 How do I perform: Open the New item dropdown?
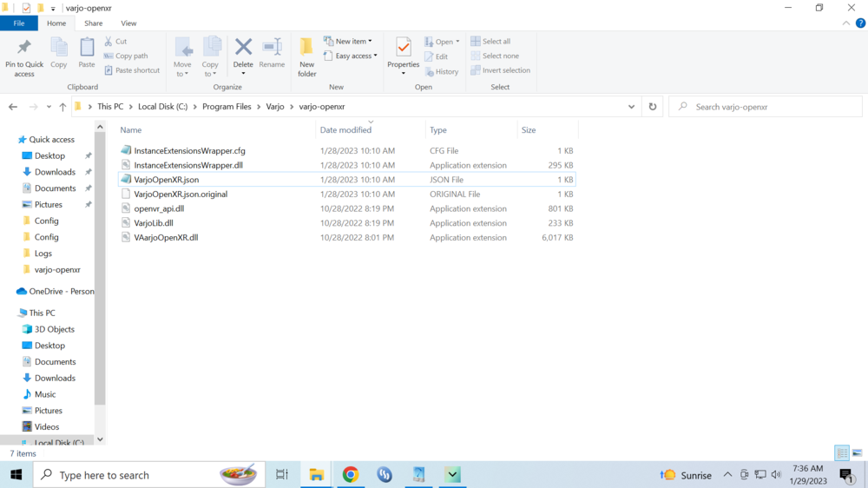(348, 42)
